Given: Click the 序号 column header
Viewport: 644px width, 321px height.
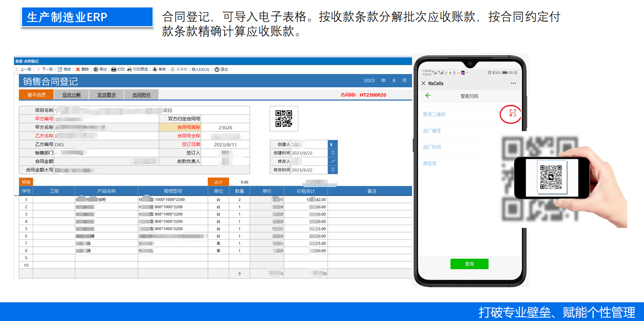Looking at the screenshot, I should point(26,191).
